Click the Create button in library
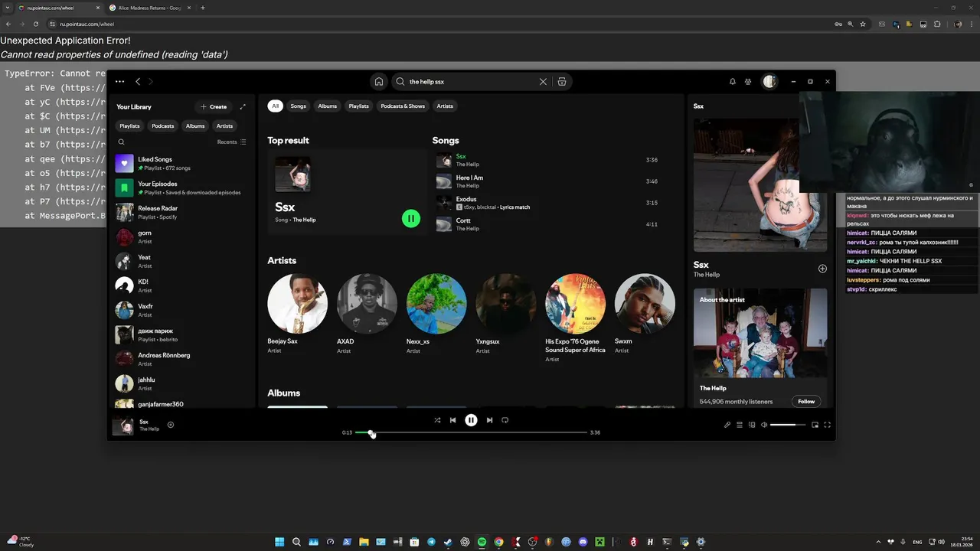 tap(214, 107)
